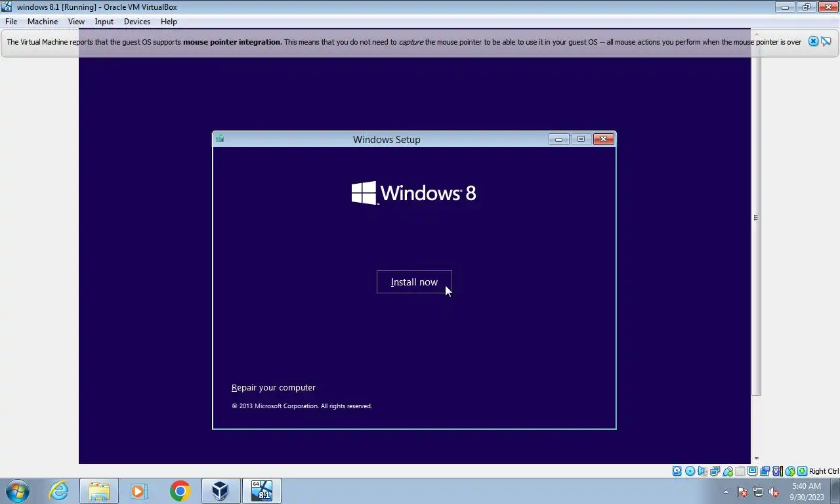Click the VirtualBox window title bar icon

point(7,7)
